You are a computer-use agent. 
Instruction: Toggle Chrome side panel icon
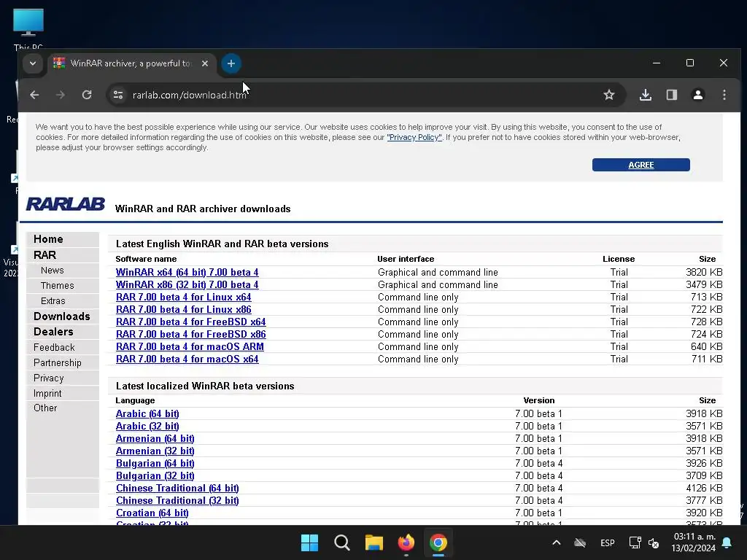[672, 95]
